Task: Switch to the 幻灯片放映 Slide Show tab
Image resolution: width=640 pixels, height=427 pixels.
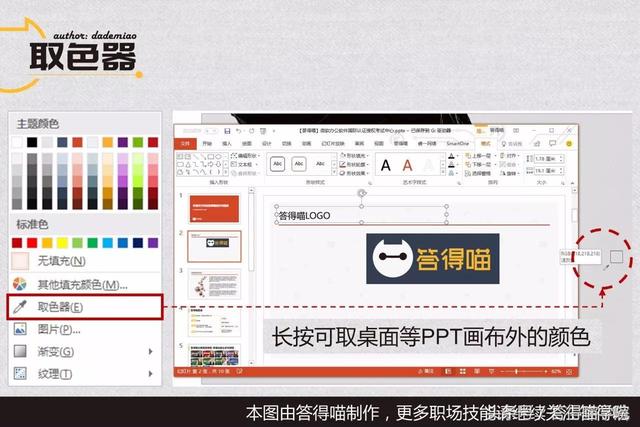Action: 333,144
